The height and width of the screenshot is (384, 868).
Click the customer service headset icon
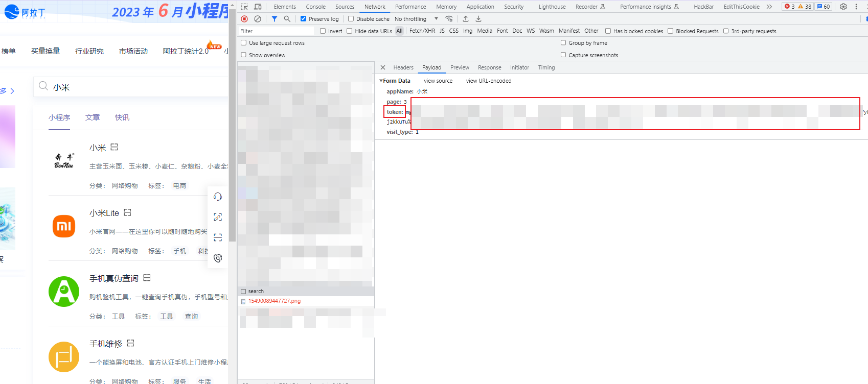(218, 197)
